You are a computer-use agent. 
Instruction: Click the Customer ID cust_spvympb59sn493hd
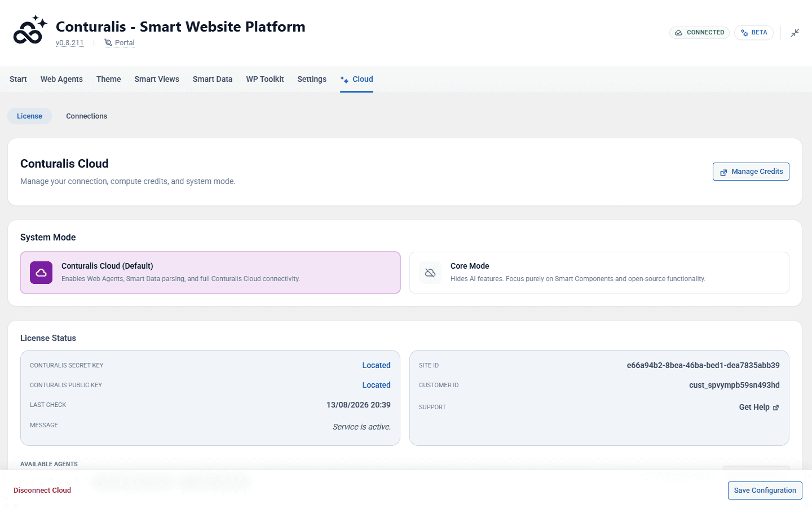(x=734, y=385)
